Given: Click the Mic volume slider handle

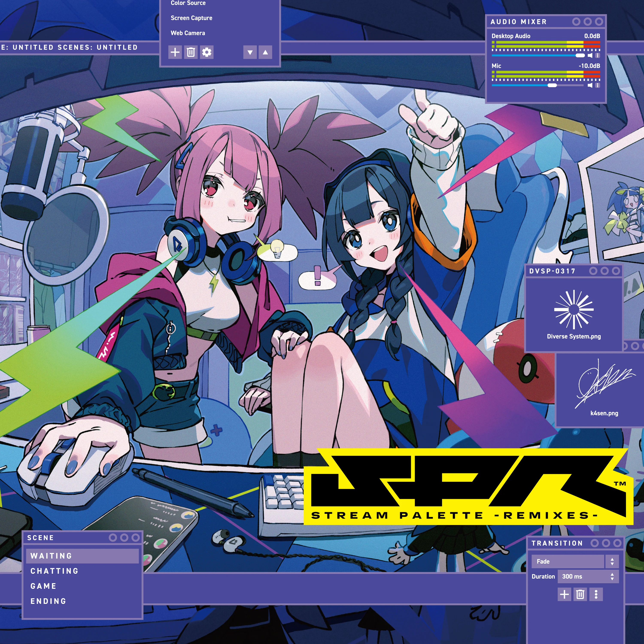Looking at the screenshot, I should pyautogui.click(x=552, y=85).
